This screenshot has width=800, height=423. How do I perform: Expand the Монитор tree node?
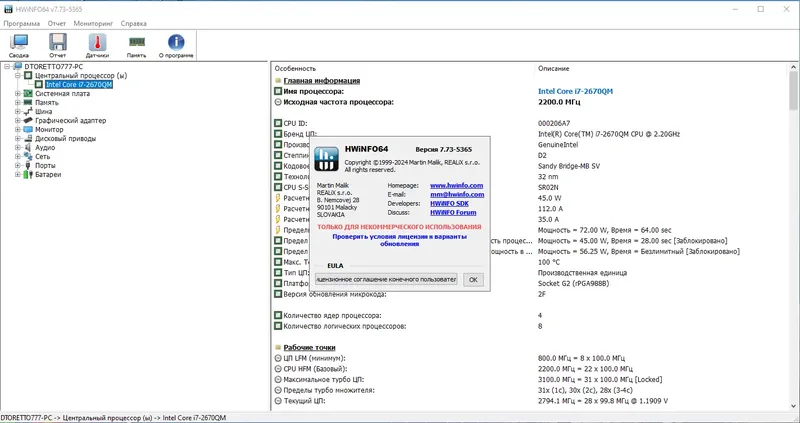17,130
